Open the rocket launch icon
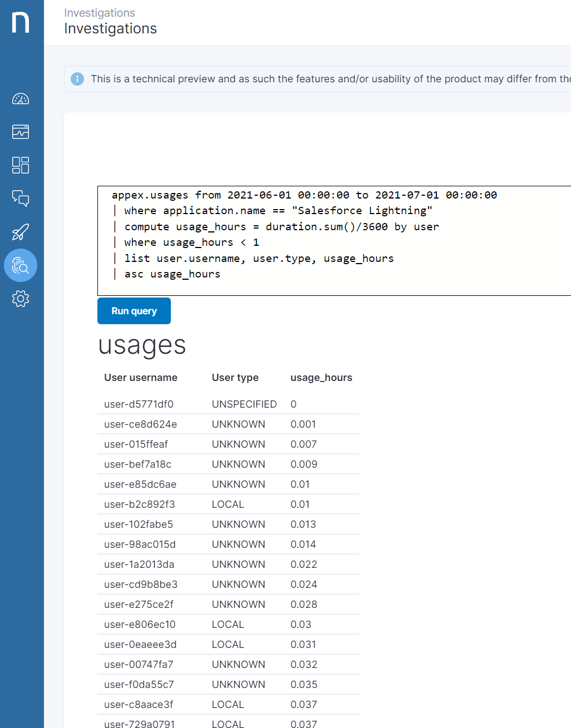571x728 pixels. click(x=21, y=232)
